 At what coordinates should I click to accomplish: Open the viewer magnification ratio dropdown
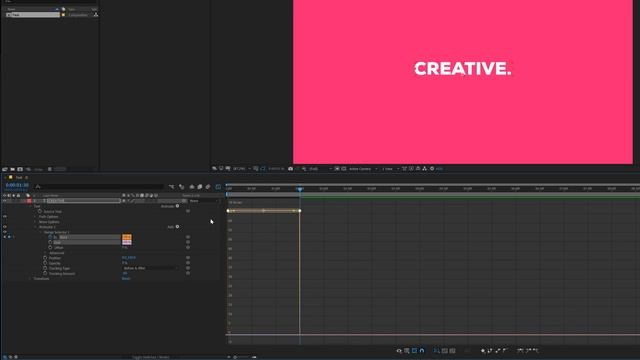[241, 169]
